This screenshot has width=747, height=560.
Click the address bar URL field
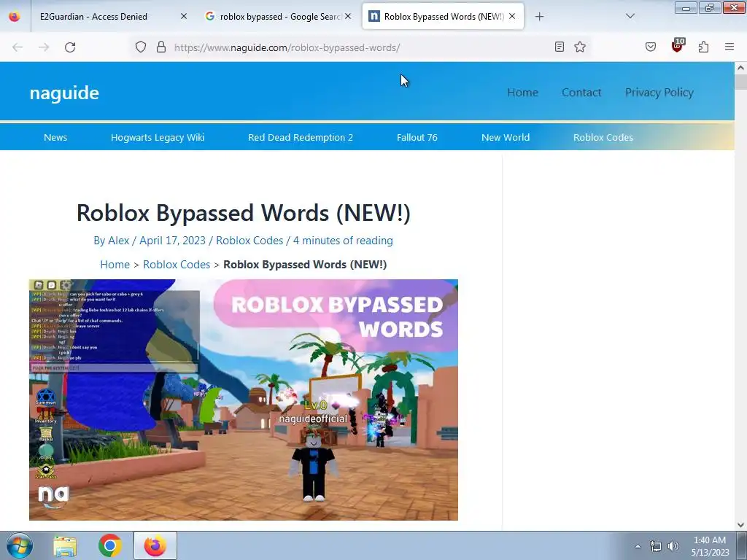point(360,47)
